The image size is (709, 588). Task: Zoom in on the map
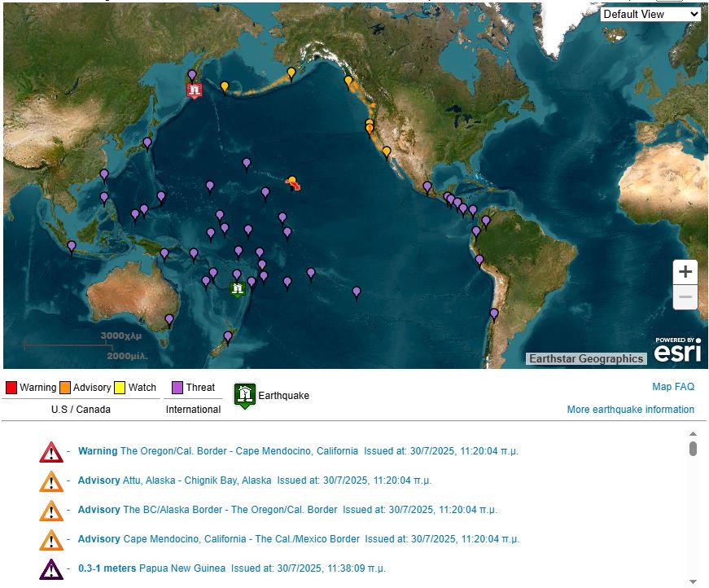click(x=685, y=272)
